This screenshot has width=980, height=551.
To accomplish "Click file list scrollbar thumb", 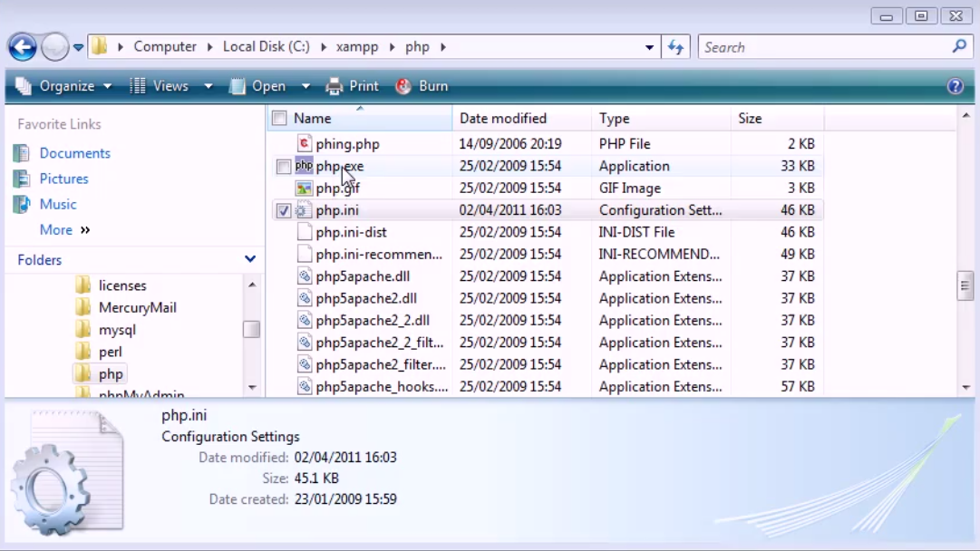I will pyautogui.click(x=965, y=286).
